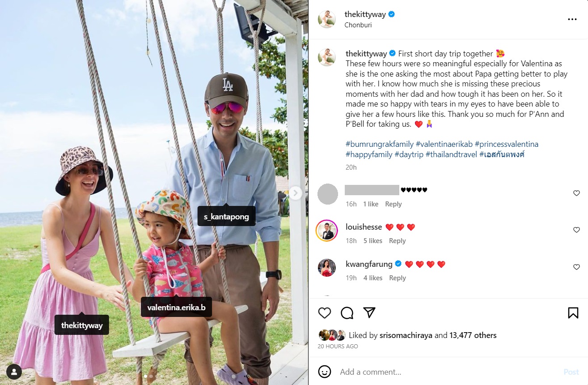Image resolution: width=588 pixels, height=385 pixels.
Task: Open the Chonburi location link
Action: tap(358, 25)
